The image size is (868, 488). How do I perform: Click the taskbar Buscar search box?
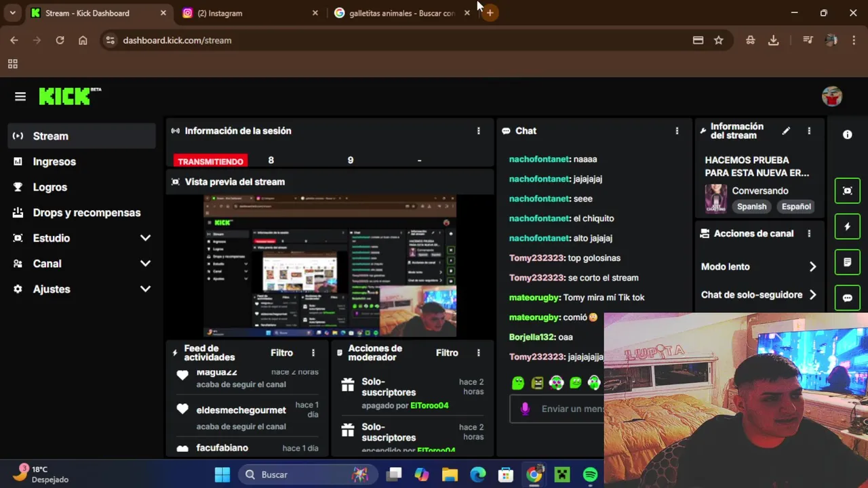point(307,474)
